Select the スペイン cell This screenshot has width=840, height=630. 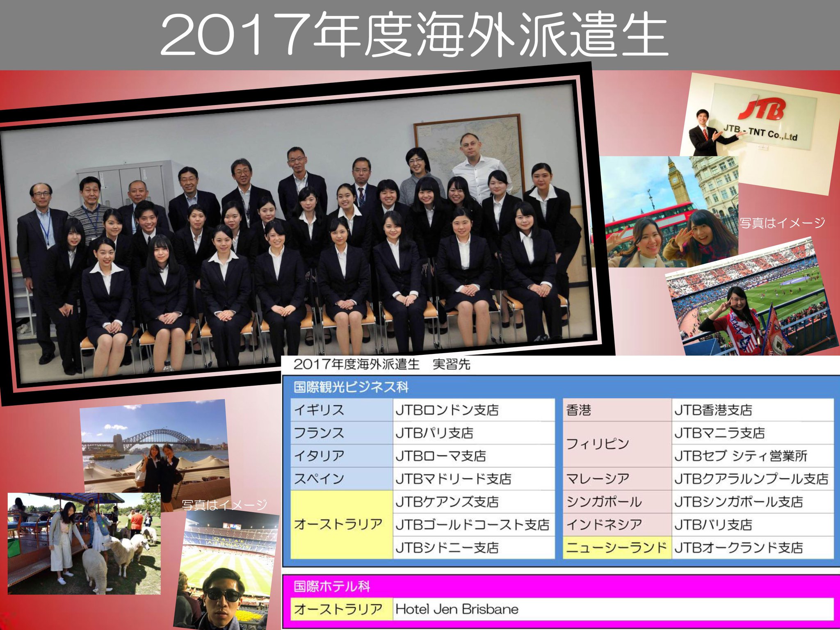point(342,479)
